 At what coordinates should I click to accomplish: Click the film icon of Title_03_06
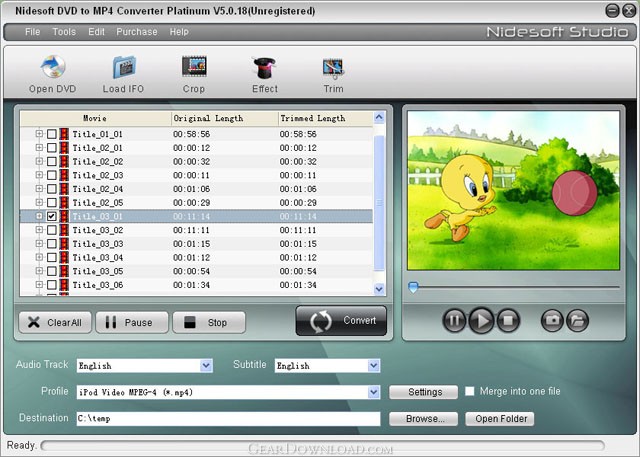64,285
